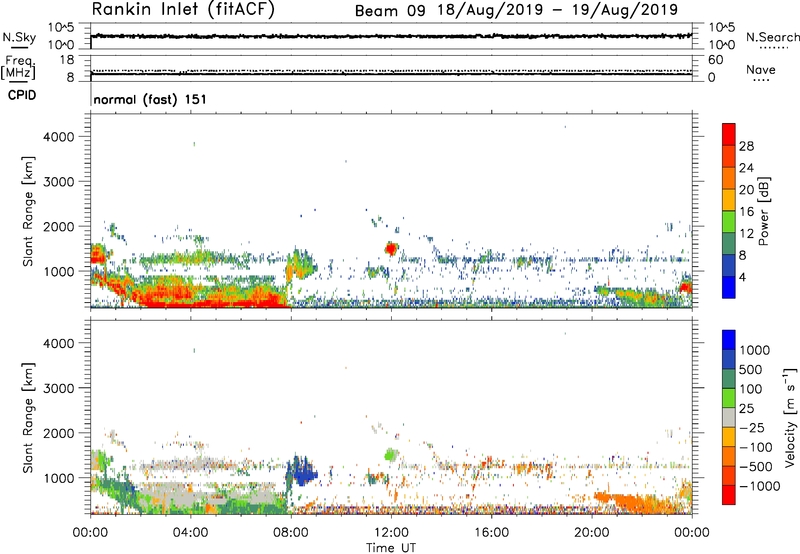Click the '60' tick on Nave axis
This screenshot has height=554, width=800.
715,60
